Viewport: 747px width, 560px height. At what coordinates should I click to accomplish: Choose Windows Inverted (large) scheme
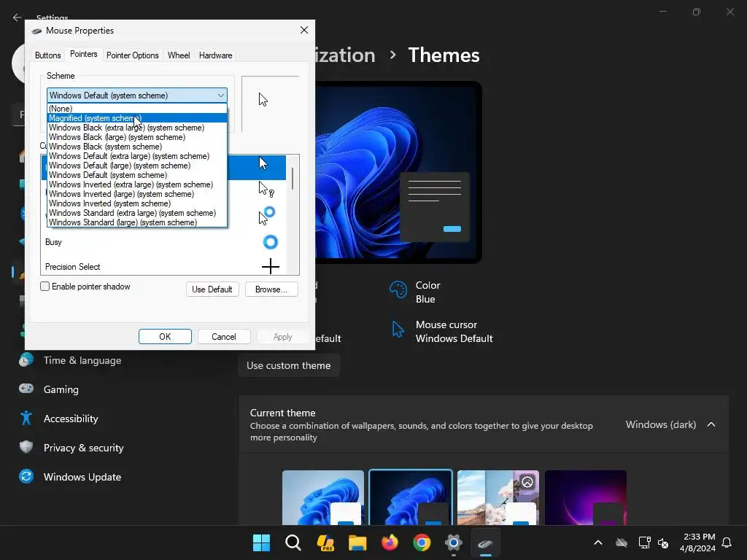point(136,194)
